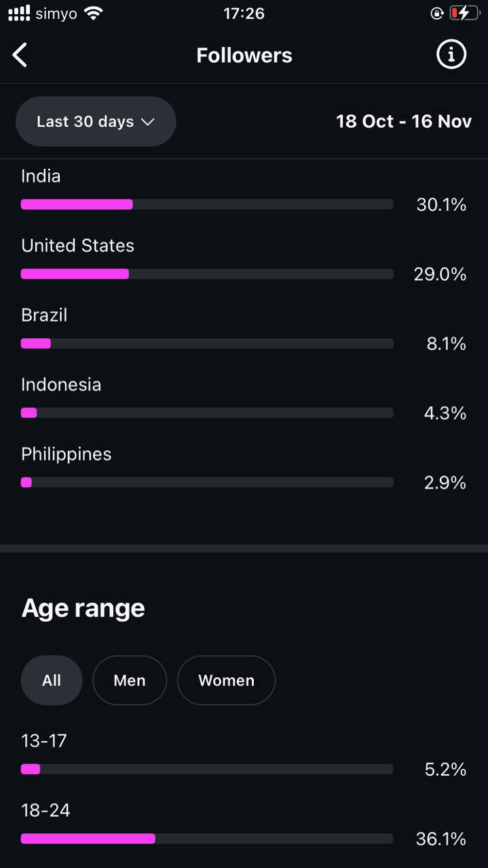Tap the cellular signal bars icon
Viewport: 488px width, 868px height.
[x=19, y=13]
